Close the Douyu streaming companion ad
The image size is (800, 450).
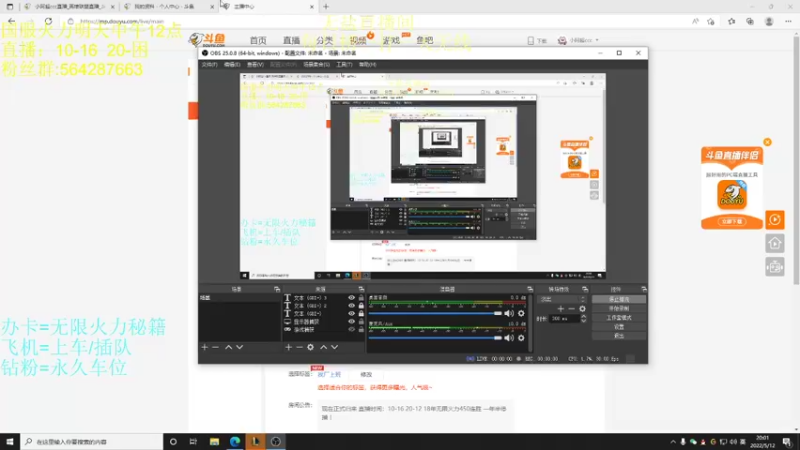(767, 142)
